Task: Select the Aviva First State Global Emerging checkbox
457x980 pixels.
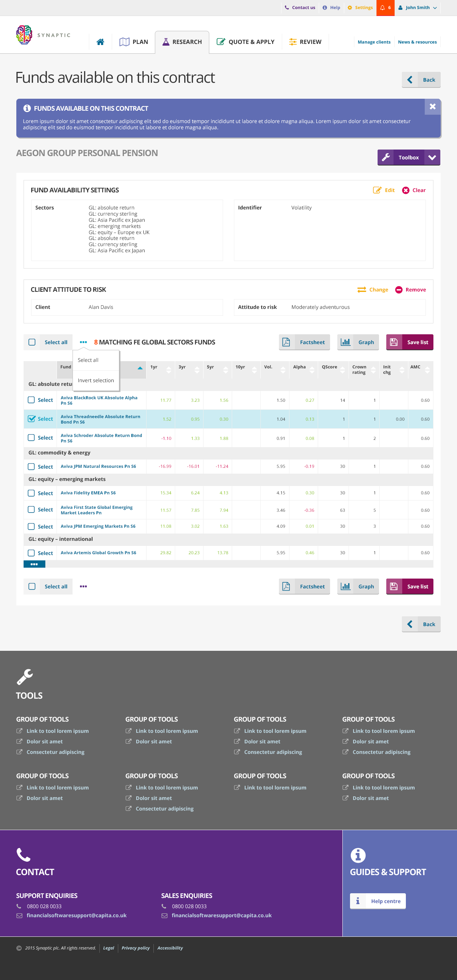Action: pos(31,509)
